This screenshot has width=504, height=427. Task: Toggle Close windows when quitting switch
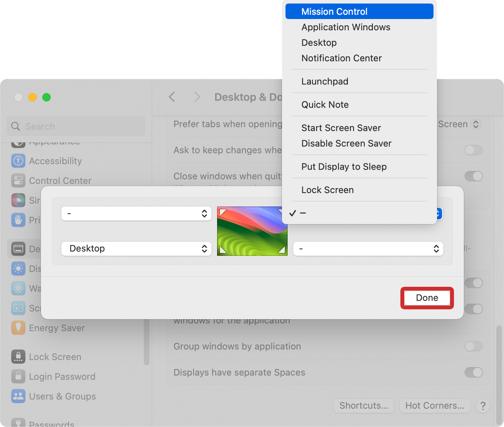pos(473,176)
